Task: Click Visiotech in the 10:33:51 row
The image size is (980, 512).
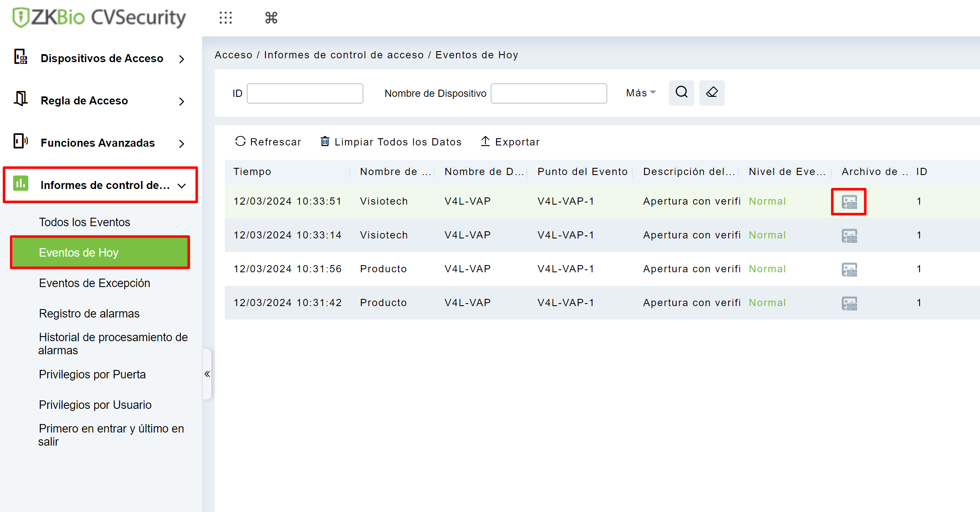Action: pos(384,201)
